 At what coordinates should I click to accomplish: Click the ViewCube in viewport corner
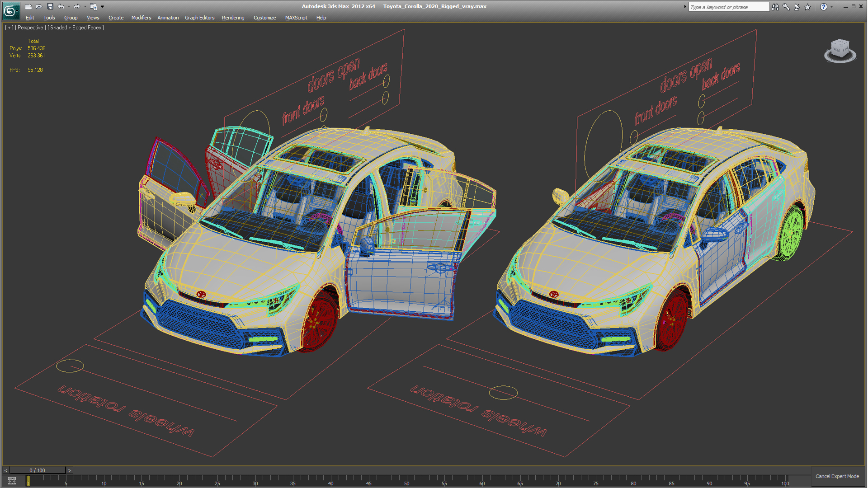[840, 50]
